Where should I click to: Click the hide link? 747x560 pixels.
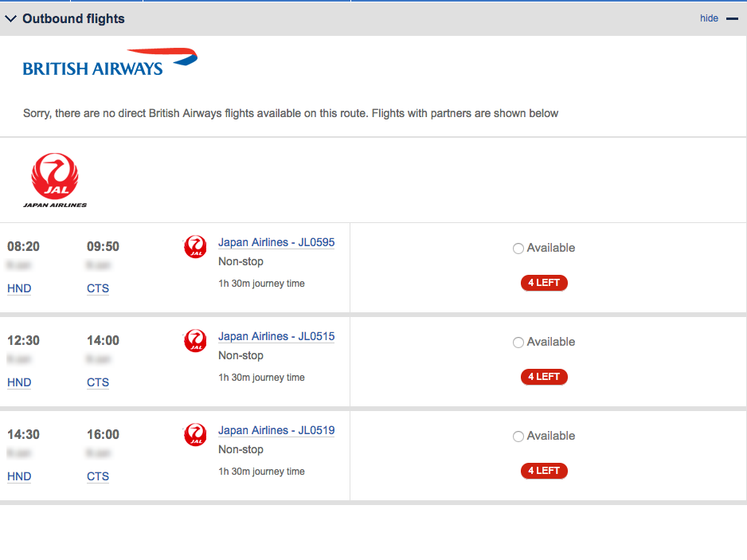tap(709, 18)
